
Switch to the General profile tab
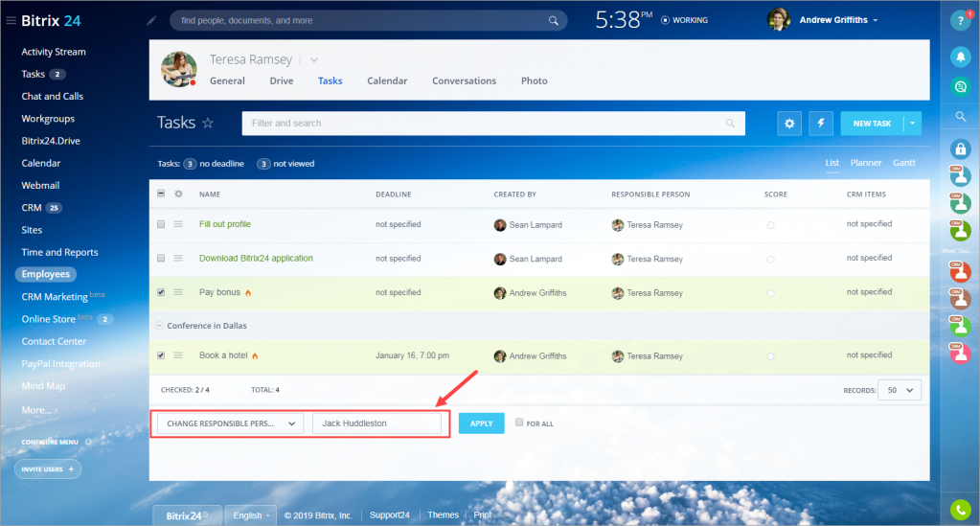[227, 80]
